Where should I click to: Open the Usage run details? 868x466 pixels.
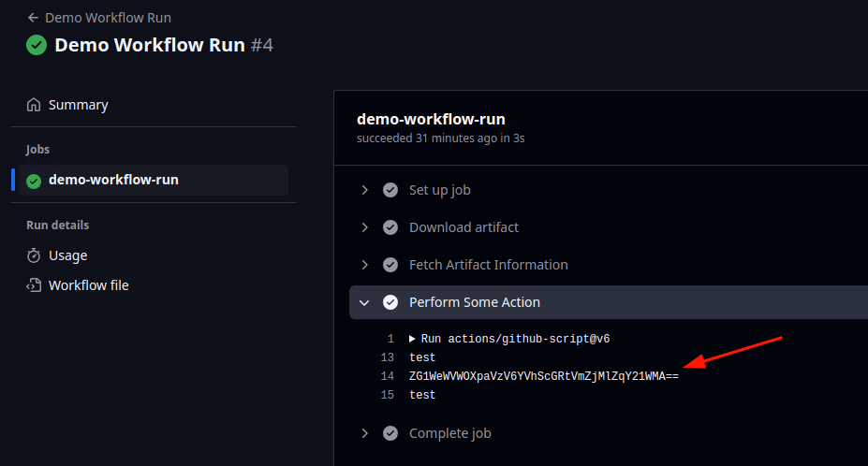coord(67,255)
